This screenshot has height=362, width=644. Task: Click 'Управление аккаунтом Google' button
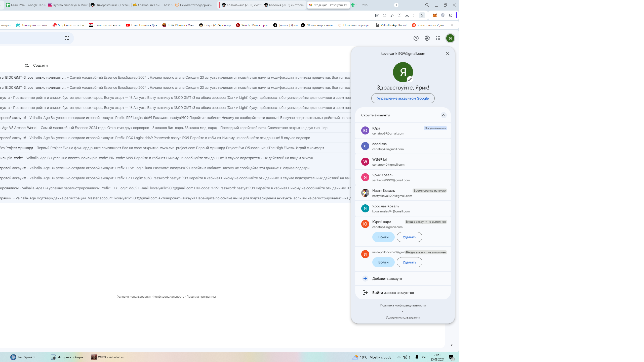click(403, 98)
